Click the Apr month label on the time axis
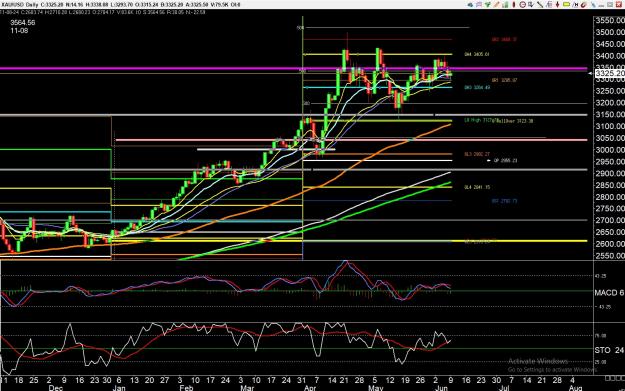 click(310, 388)
